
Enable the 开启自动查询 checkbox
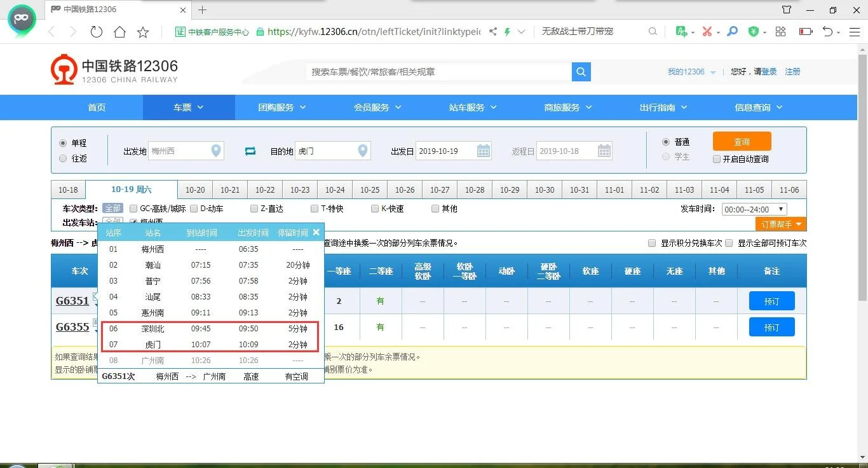(x=717, y=159)
